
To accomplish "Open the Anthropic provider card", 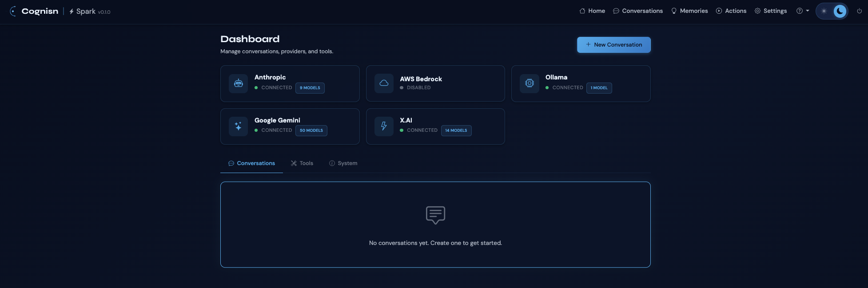I will pyautogui.click(x=290, y=83).
